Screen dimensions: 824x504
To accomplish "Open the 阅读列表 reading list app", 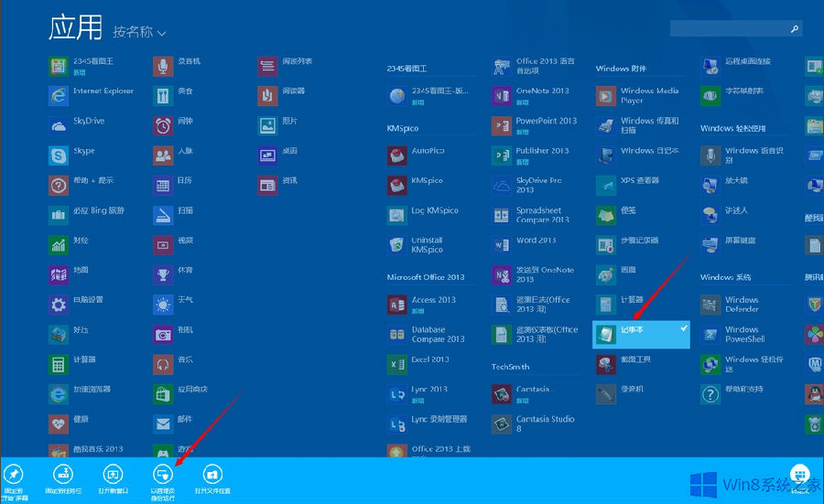I will tap(286, 66).
